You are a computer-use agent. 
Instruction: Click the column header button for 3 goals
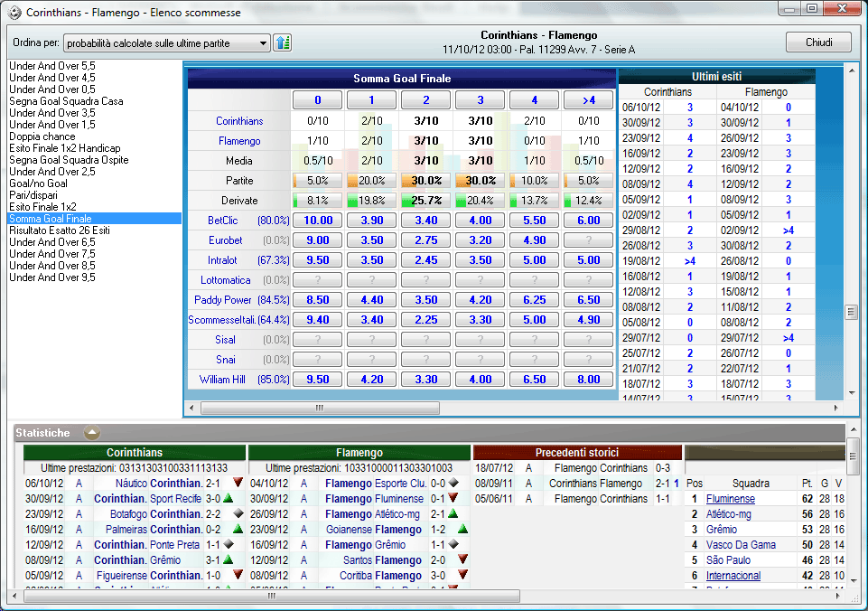point(481,100)
